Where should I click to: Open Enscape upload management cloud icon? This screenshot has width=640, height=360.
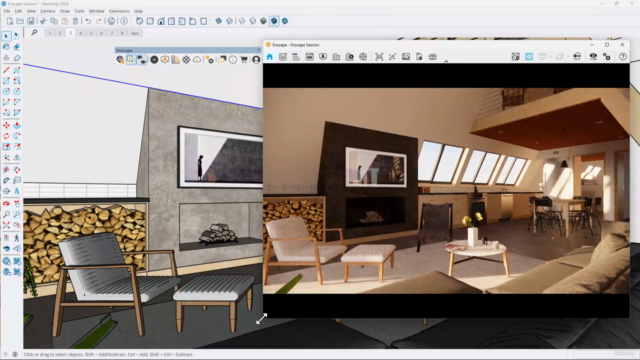tap(197, 60)
